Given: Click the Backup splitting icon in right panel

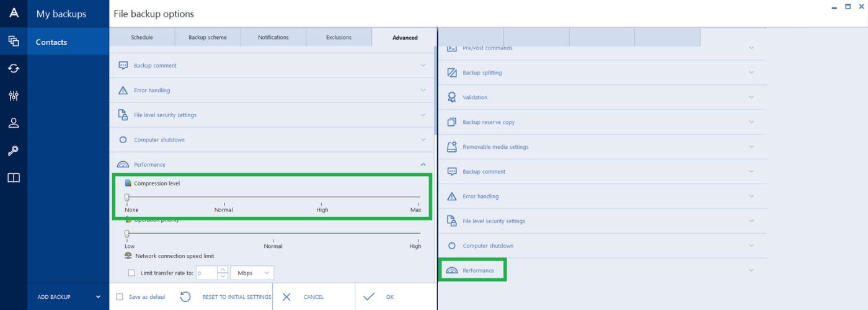Looking at the screenshot, I should pyautogui.click(x=451, y=73).
